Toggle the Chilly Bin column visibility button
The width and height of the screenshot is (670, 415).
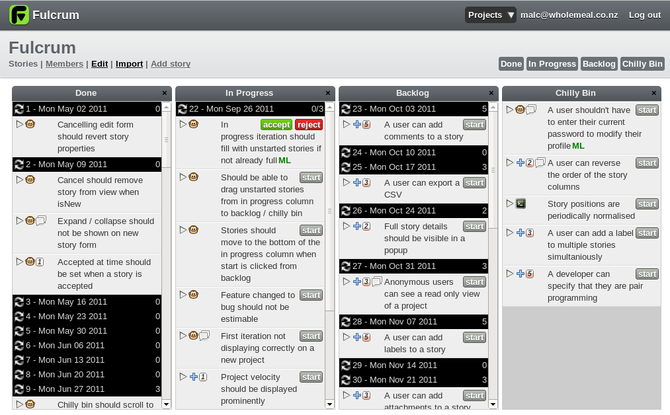pos(642,64)
